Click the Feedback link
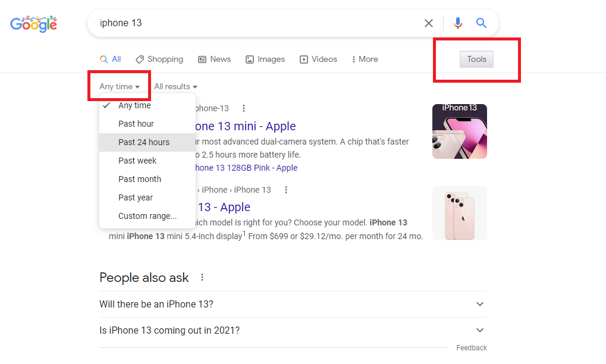 (472, 348)
